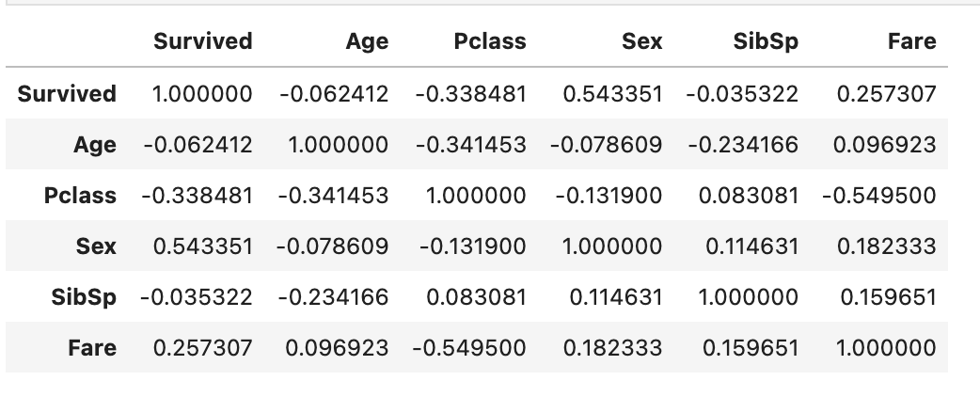Screen dimensions: 980x397
Task: Click SibSp-Age value -0.234166 in SibSp row
Action: click(x=333, y=297)
